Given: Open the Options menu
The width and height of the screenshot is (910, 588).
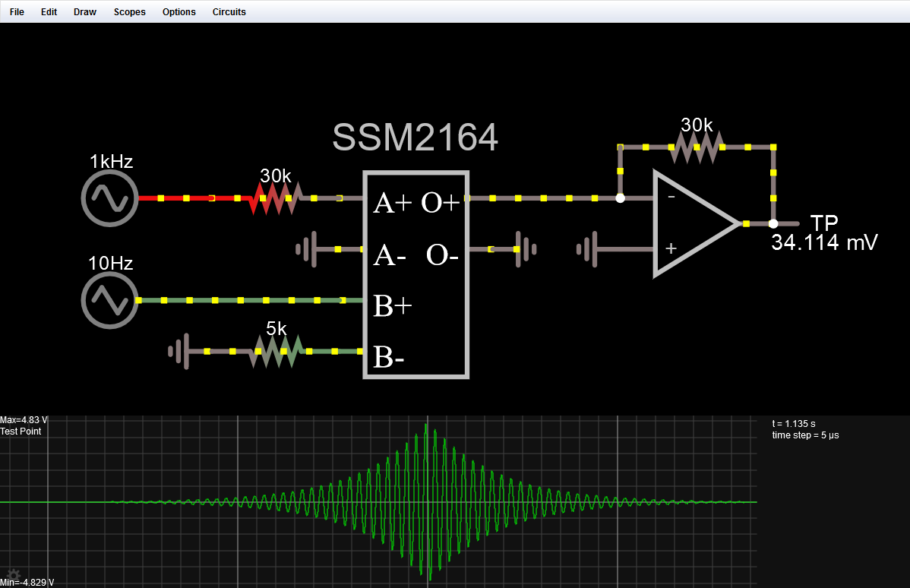Looking at the screenshot, I should click(x=178, y=11).
